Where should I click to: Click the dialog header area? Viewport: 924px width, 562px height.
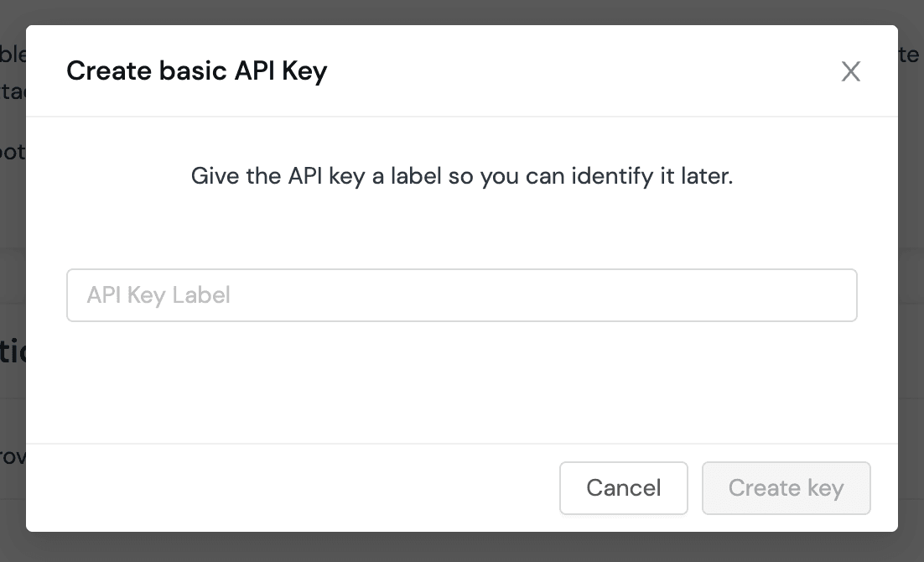coord(461,70)
